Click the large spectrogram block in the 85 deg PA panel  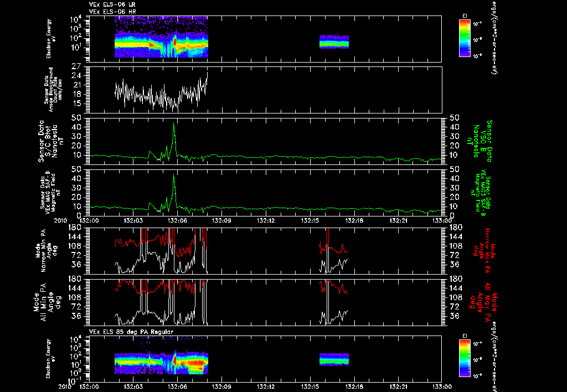[x=161, y=363]
